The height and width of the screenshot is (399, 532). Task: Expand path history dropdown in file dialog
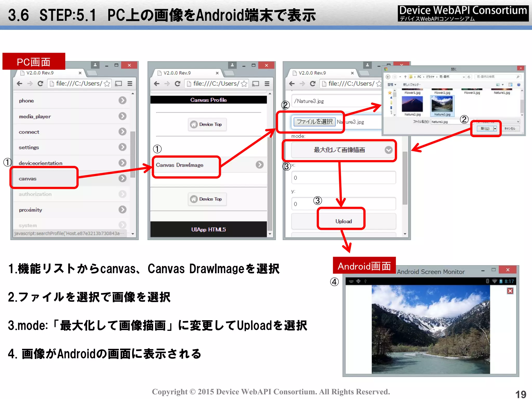pyautogui.click(x=464, y=77)
